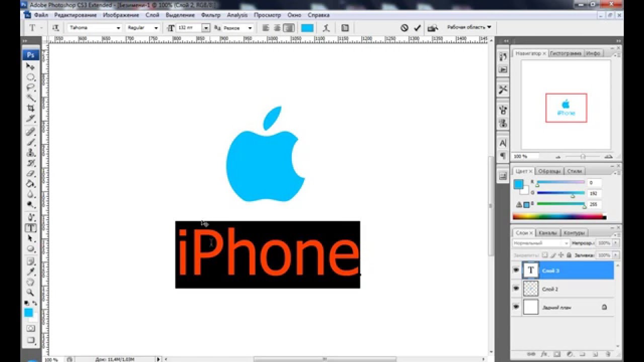The width and height of the screenshot is (644, 362).
Task: Open the Нормальный blend mode dropdown
Action: point(541,243)
